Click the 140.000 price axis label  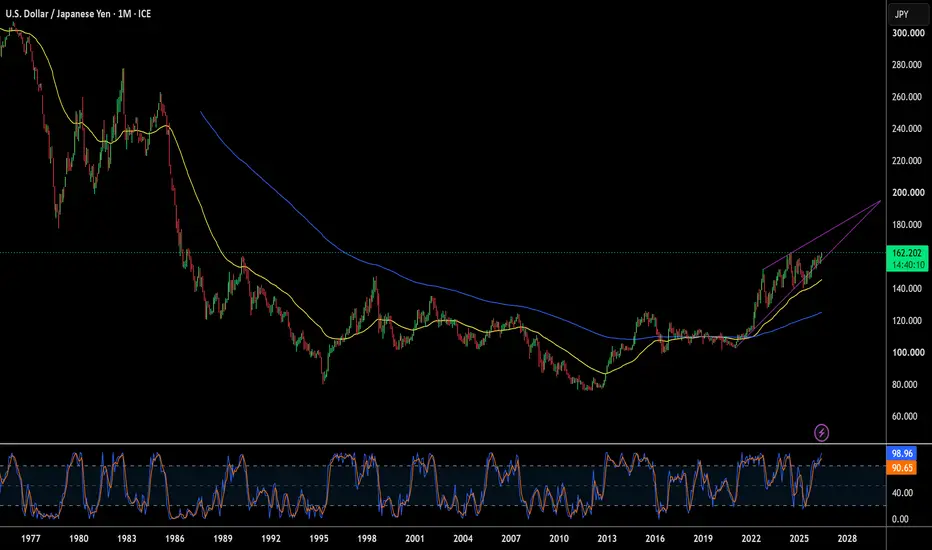pyautogui.click(x=908, y=289)
